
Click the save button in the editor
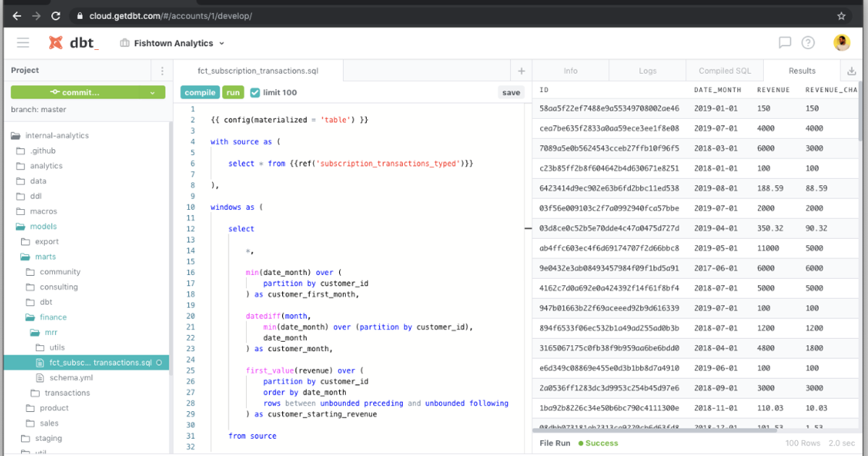tap(511, 92)
